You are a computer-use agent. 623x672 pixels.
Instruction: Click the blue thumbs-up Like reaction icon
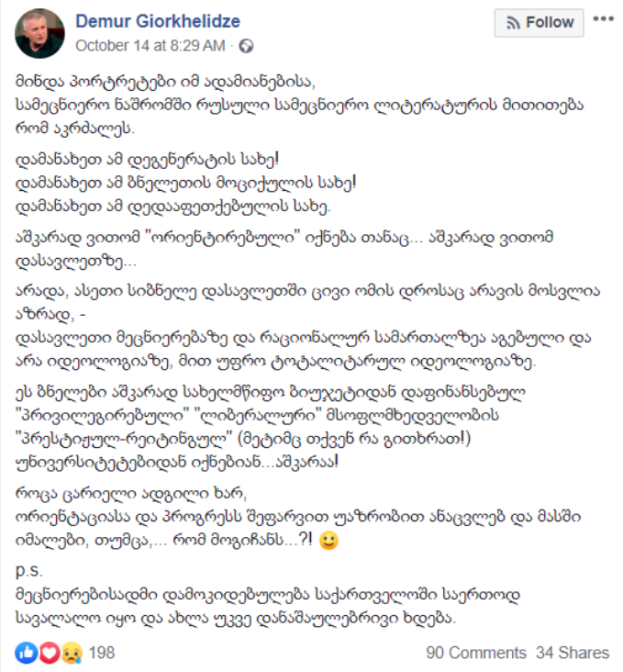[26, 653]
